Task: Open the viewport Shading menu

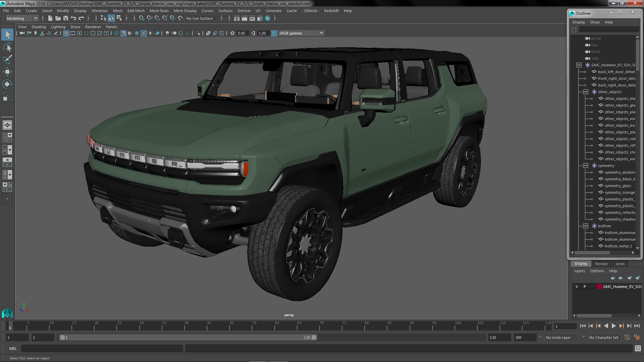Action: pyautogui.click(x=39, y=27)
